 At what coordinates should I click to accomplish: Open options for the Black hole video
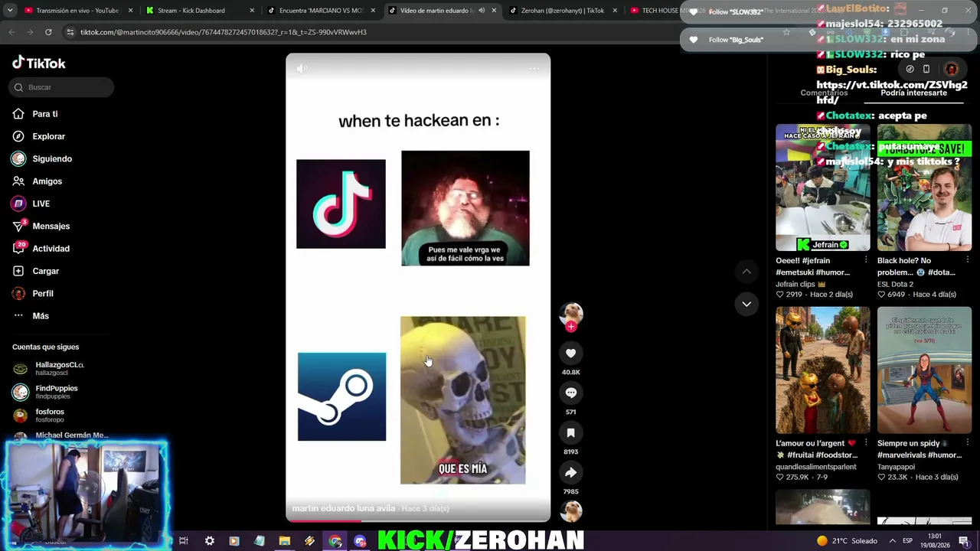click(968, 260)
